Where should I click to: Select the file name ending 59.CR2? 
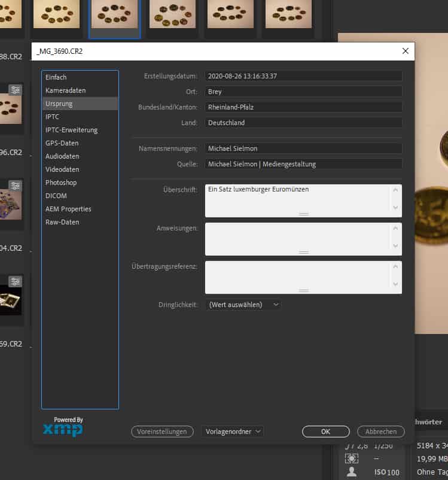click(11, 344)
